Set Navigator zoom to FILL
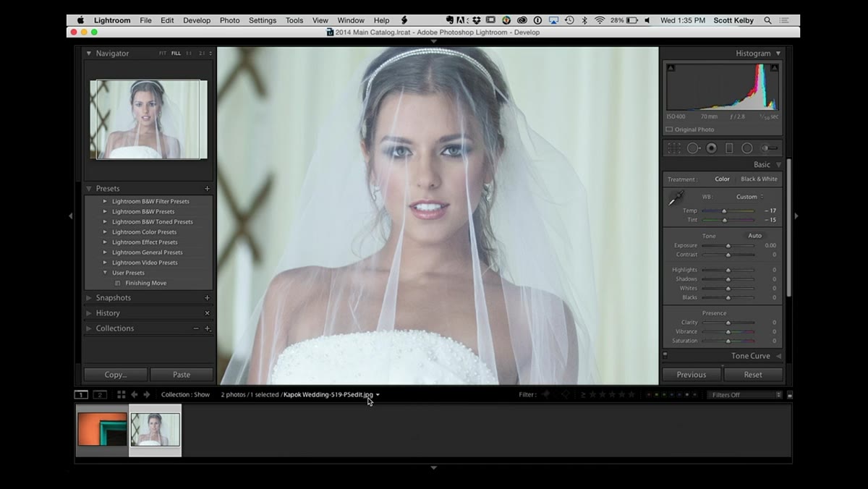The width and height of the screenshot is (868, 489). (176, 54)
